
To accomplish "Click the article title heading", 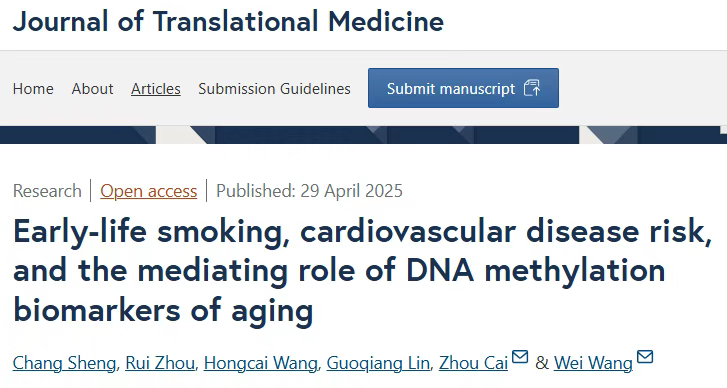I will [x=362, y=270].
